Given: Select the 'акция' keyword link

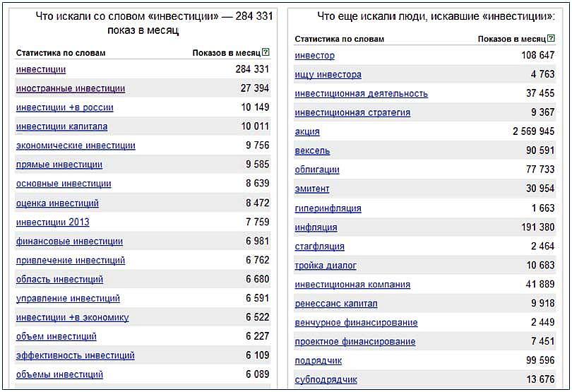Looking at the screenshot, I should [307, 131].
